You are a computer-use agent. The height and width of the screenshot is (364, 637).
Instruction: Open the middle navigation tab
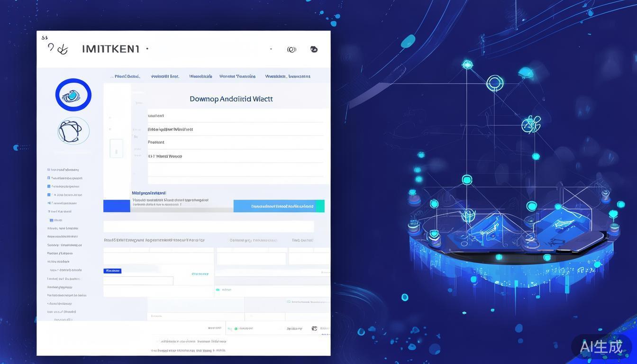pyautogui.click(x=200, y=76)
